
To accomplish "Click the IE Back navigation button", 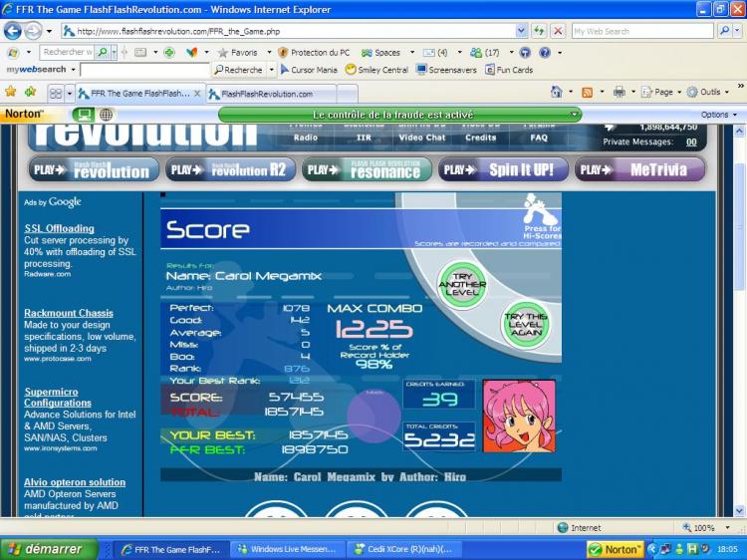I will pyautogui.click(x=12, y=31).
